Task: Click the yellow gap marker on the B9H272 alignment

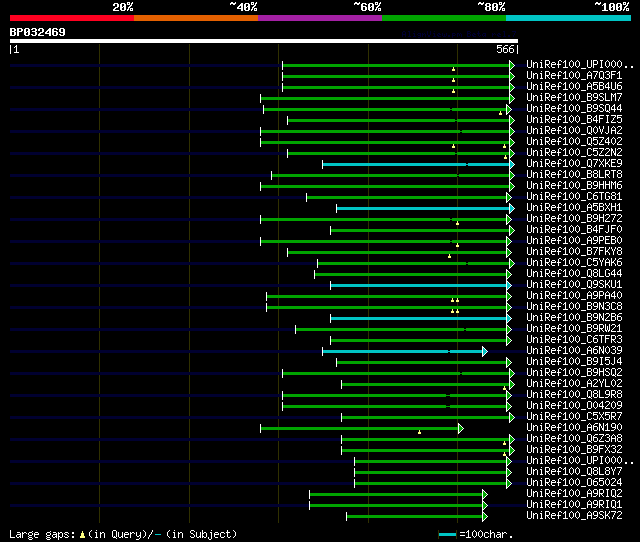Action: tap(458, 223)
